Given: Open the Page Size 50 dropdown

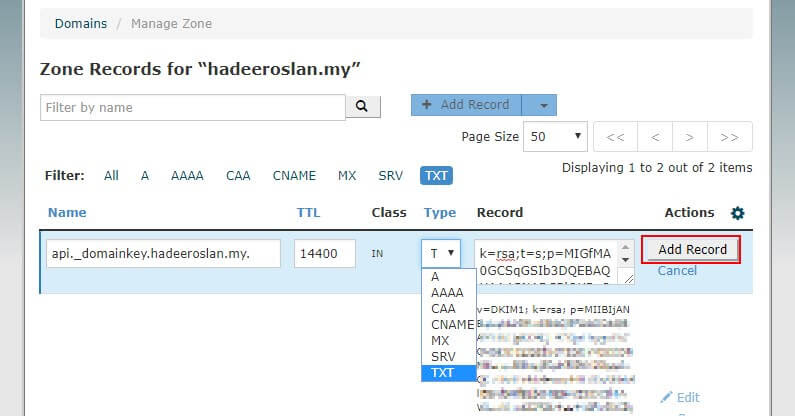Looking at the screenshot, I should point(555,136).
